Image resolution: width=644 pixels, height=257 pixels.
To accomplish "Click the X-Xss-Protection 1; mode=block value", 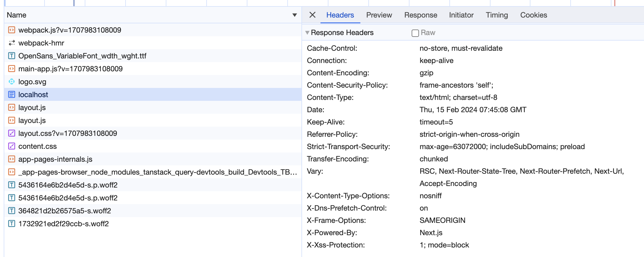I will [x=444, y=245].
